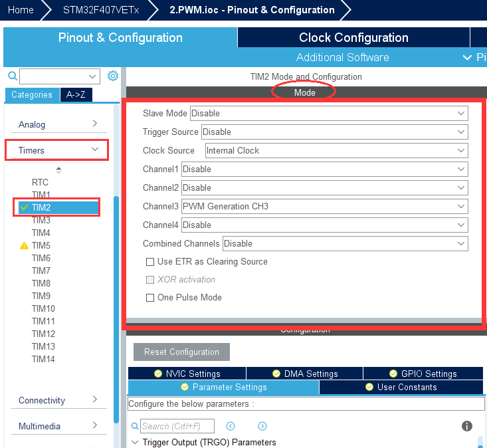Click the sort arrows icon above RTC

click(58, 170)
